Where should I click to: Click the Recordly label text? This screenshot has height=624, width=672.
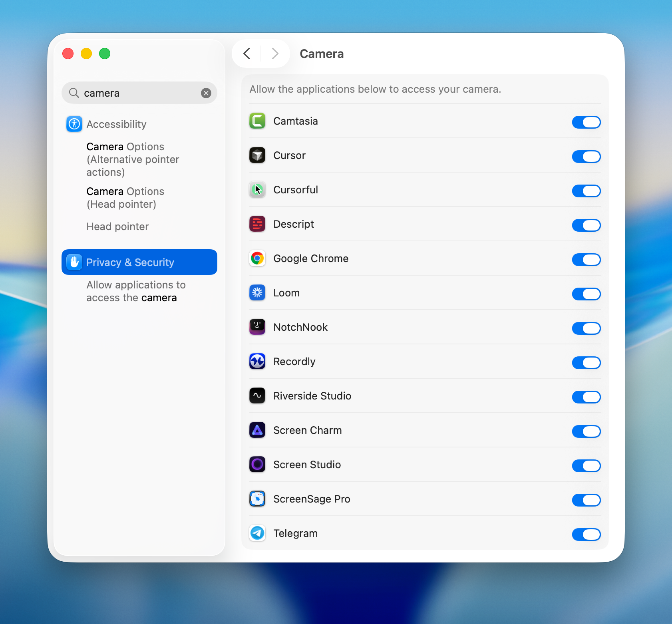point(294,362)
